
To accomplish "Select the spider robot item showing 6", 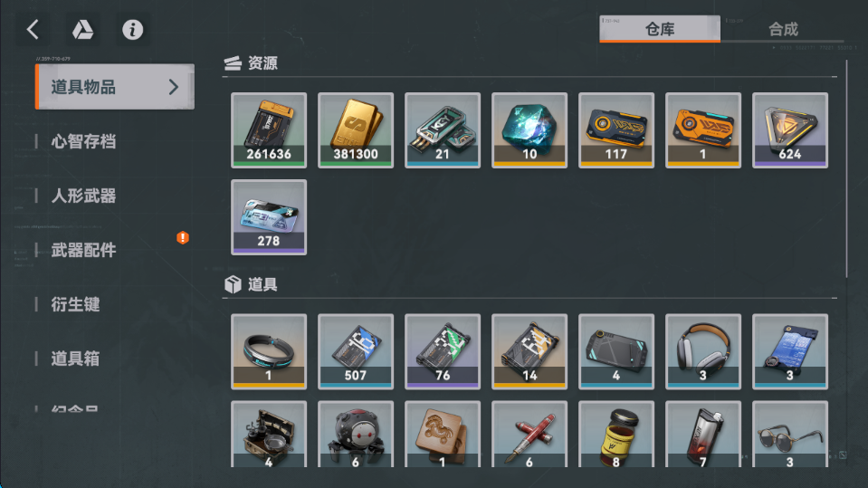I will pyautogui.click(x=356, y=434).
